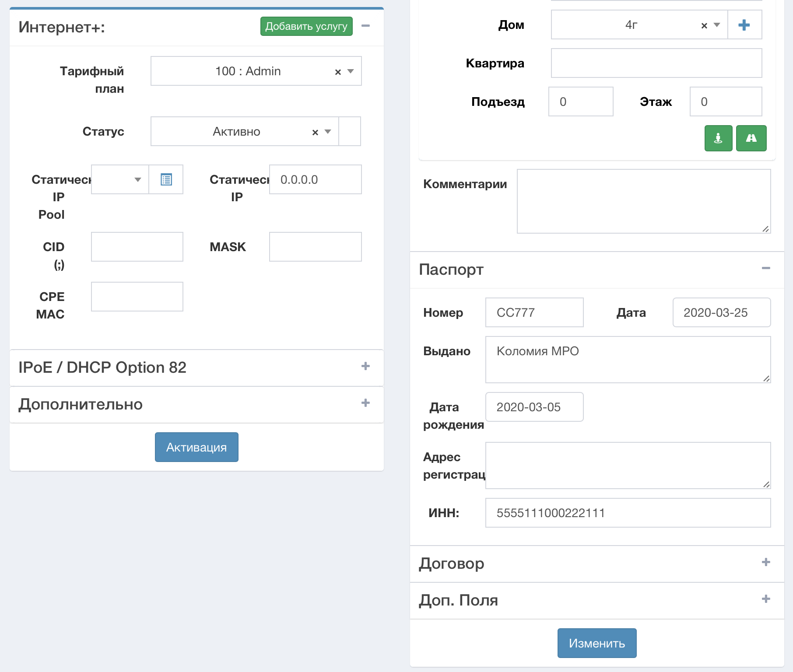
Task: Collapse the Паспорт section
Action: [x=765, y=268]
